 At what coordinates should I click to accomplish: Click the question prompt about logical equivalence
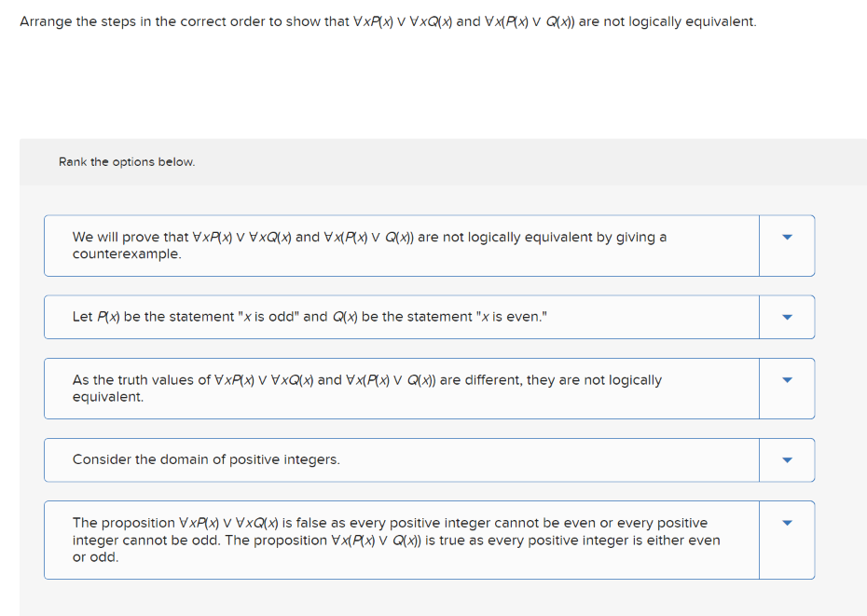388,21
